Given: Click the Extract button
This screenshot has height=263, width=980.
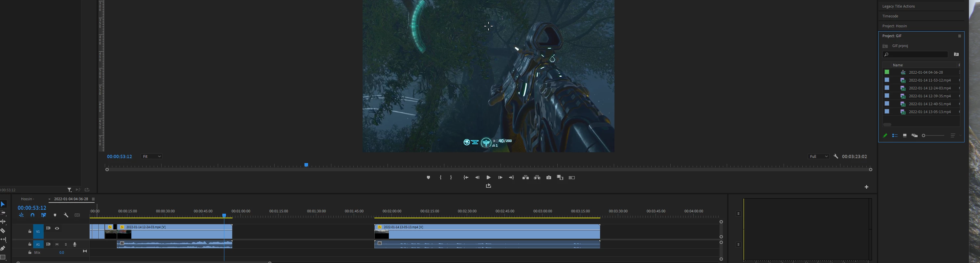Looking at the screenshot, I should pyautogui.click(x=537, y=178).
